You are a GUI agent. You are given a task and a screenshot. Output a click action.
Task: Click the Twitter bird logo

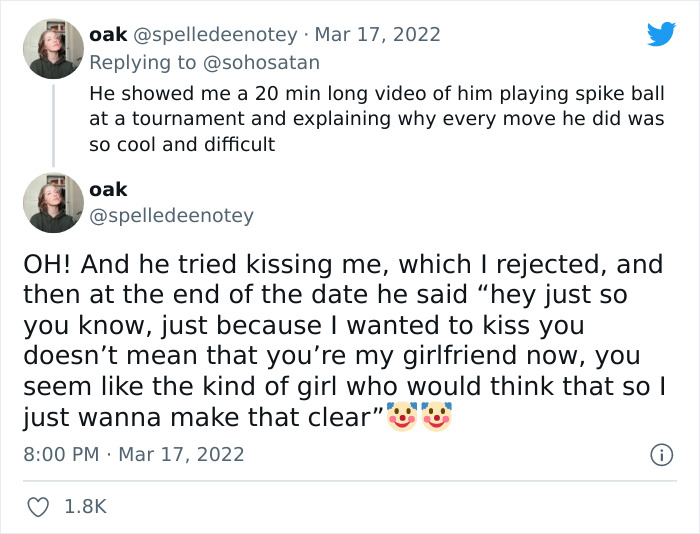click(x=661, y=34)
